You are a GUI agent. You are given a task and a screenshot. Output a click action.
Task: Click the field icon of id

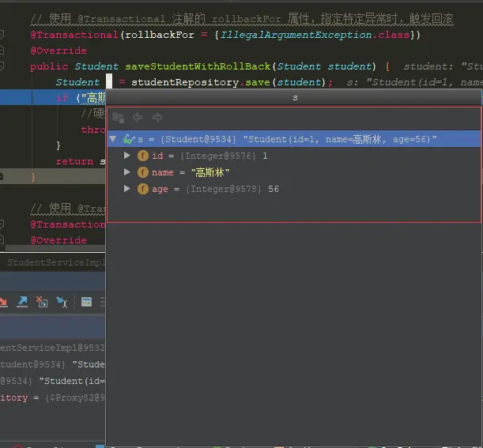(x=142, y=156)
